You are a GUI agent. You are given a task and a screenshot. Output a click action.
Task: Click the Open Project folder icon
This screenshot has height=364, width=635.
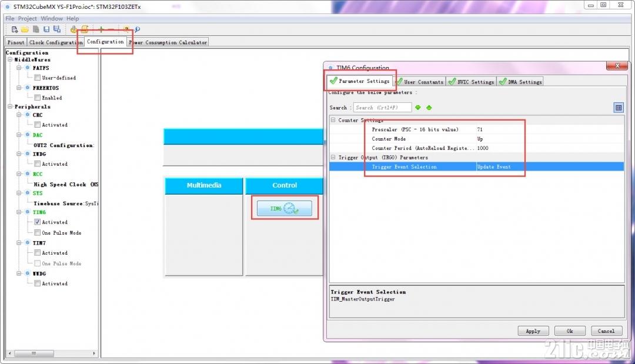pos(25,29)
